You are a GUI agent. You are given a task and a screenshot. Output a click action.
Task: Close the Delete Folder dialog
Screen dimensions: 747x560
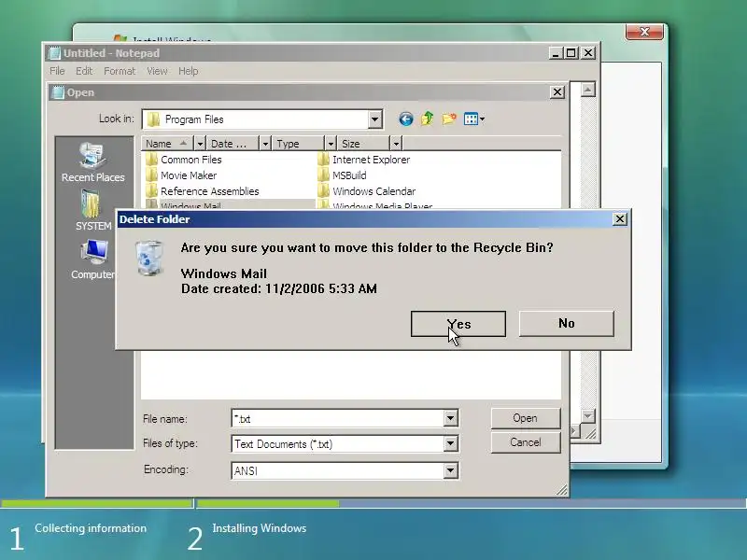619,219
